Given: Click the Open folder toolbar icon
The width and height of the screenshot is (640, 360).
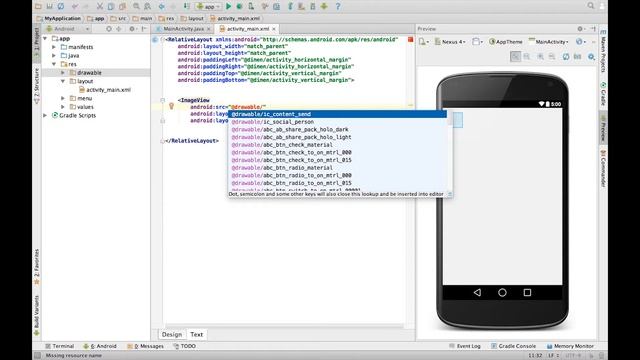Looking at the screenshot, I should (38, 6).
